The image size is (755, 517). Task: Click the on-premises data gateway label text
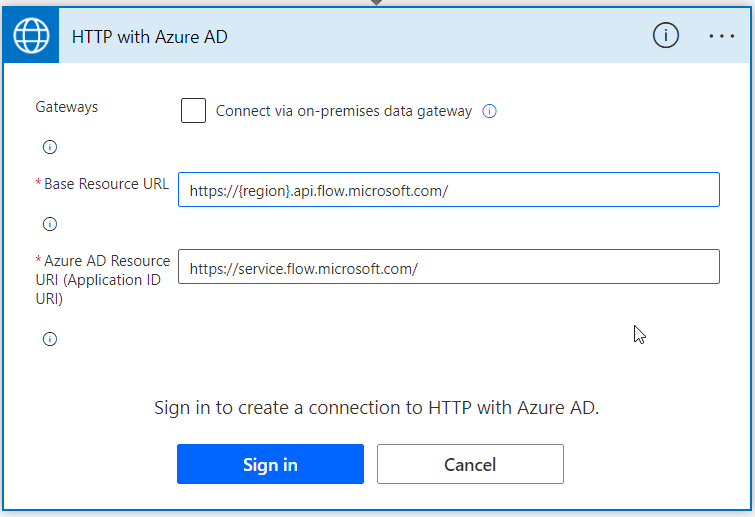343,111
